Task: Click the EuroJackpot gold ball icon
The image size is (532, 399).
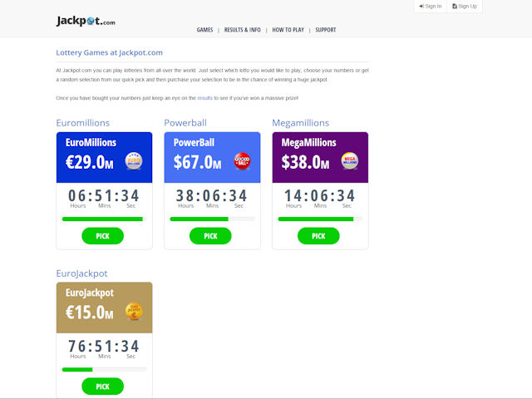Action: click(x=134, y=312)
